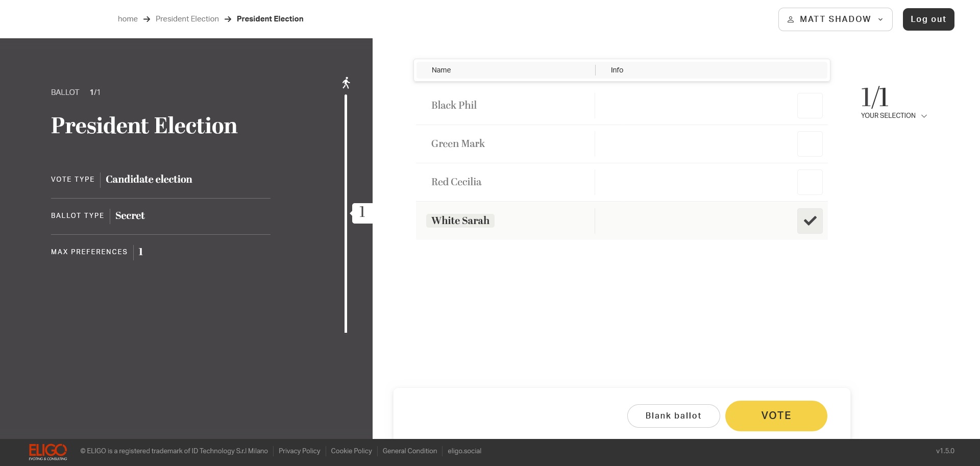Select the Green Mark candidate name
The width and height of the screenshot is (980, 466).
[458, 143]
